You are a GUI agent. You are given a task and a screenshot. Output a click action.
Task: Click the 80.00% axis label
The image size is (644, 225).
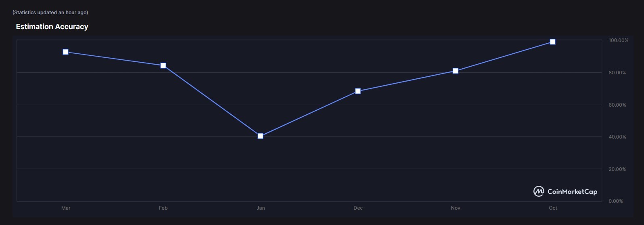point(617,73)
